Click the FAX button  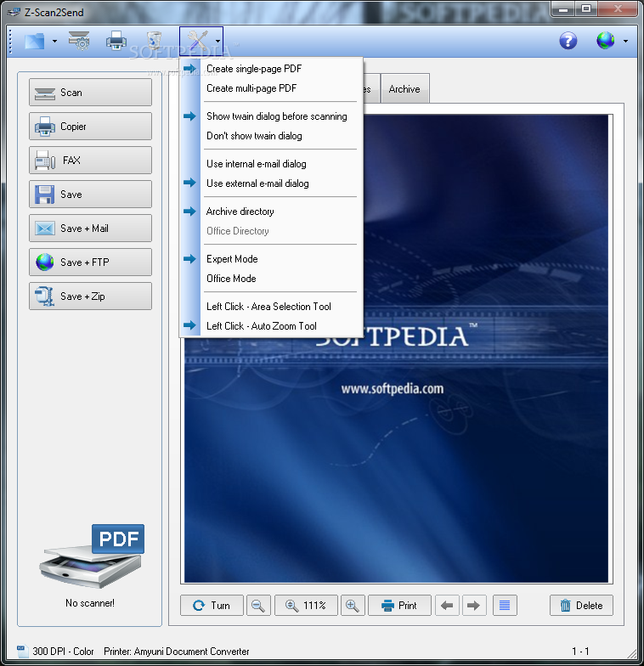pyautogui.click(x=90, y=160)
